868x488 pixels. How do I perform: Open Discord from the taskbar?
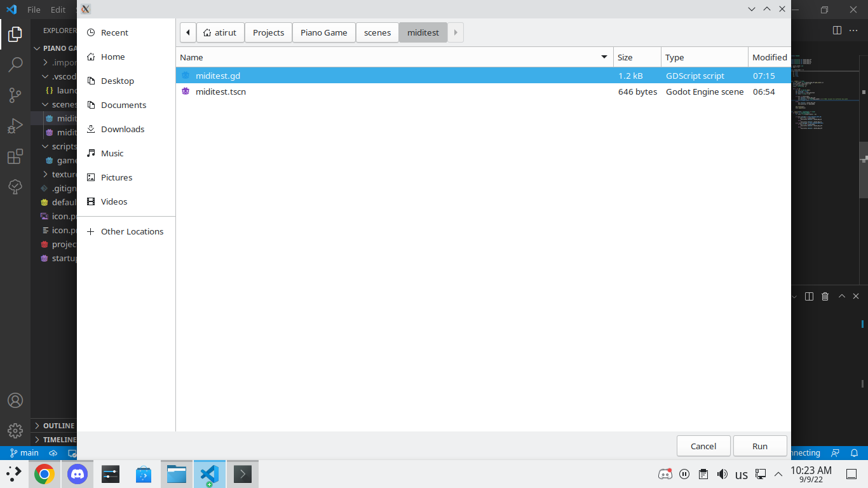point(77,474)
